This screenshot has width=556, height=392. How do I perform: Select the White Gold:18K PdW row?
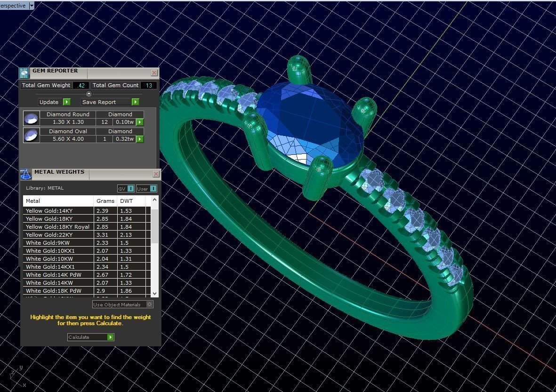pyautogui.click(x=87, y=291)
